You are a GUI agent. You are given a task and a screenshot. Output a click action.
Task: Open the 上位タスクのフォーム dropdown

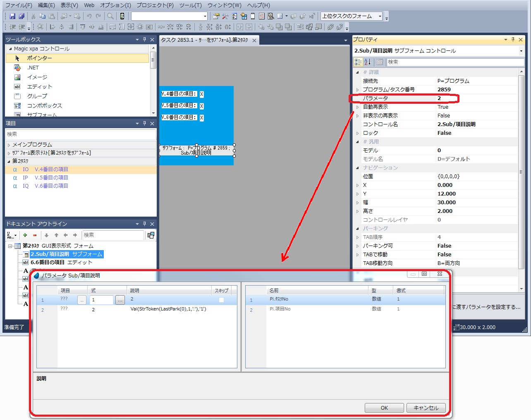pyautogui.click(x=380, y=16)
